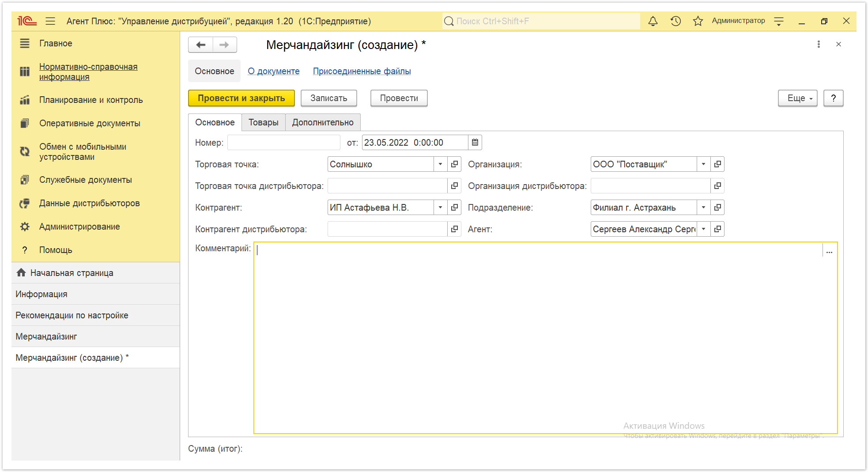
Task: Expand Агент dropdown list
Action: (703, 229)
